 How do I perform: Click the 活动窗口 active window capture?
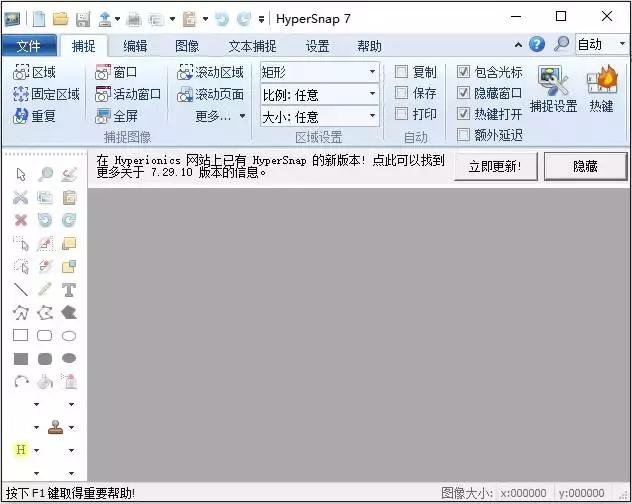click(x=128, y=94)
